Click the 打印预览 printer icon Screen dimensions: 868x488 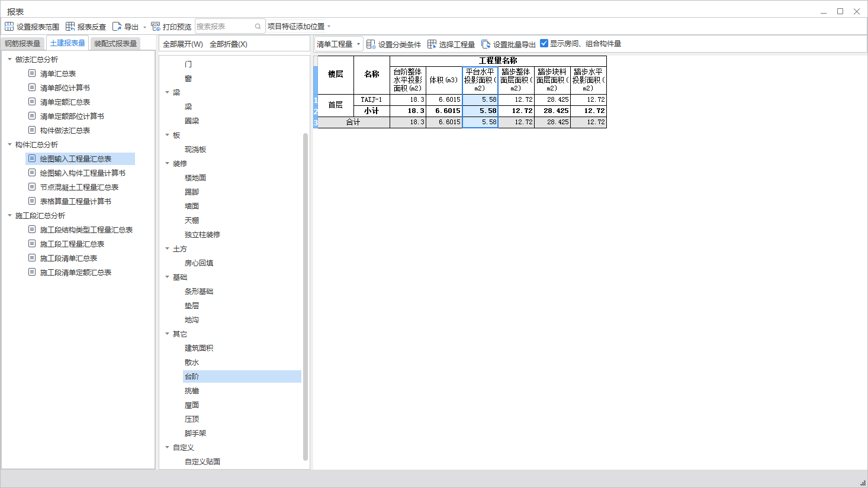point(156,27)
